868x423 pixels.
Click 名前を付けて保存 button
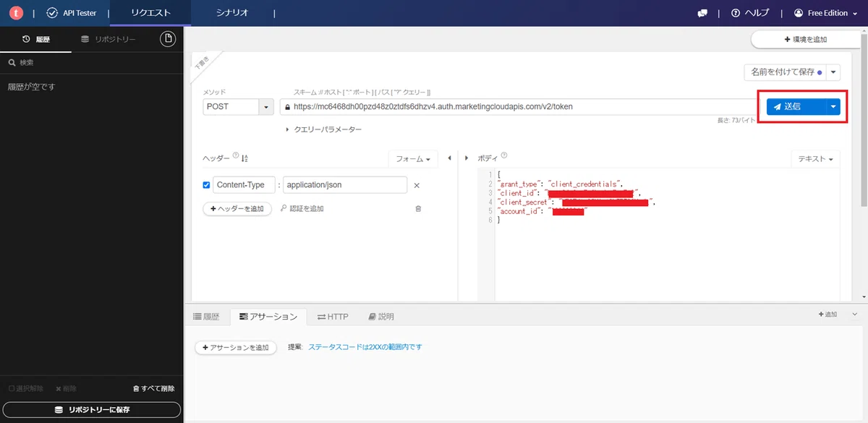[786, 72]
